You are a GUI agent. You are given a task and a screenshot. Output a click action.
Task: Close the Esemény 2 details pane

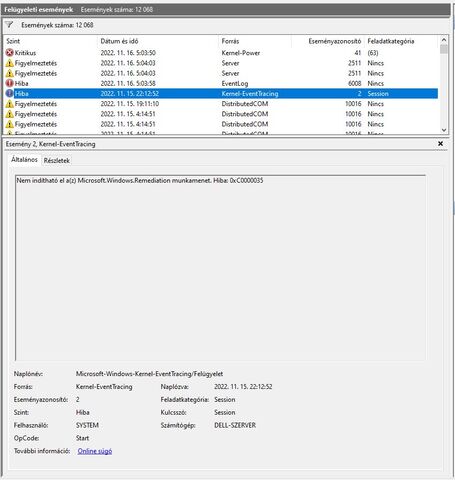click(440, 144)
